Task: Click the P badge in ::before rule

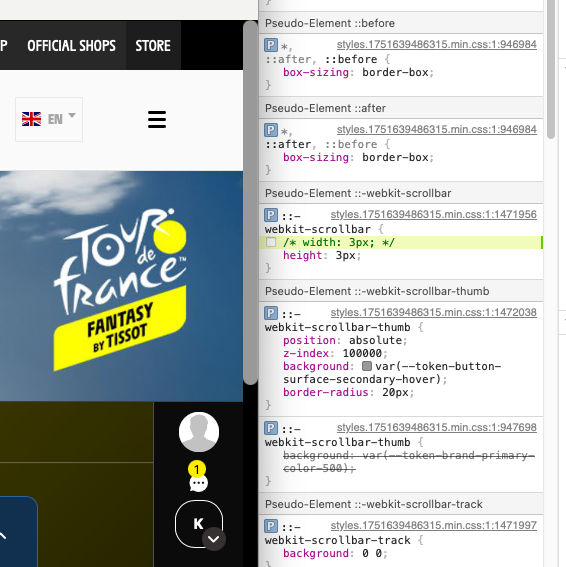Action: click(x=271, y=45)
